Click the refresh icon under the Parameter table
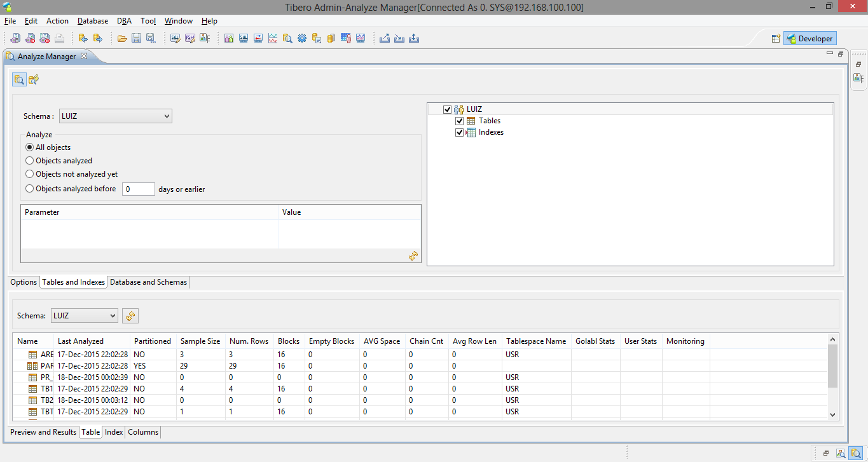This screenshot has width=868, height=462. pos(413,255)
